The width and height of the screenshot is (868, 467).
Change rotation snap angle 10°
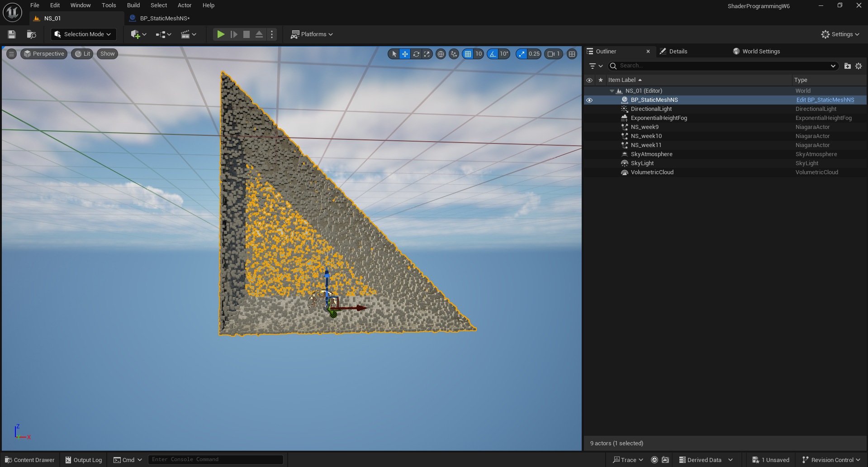click(504, 54)
